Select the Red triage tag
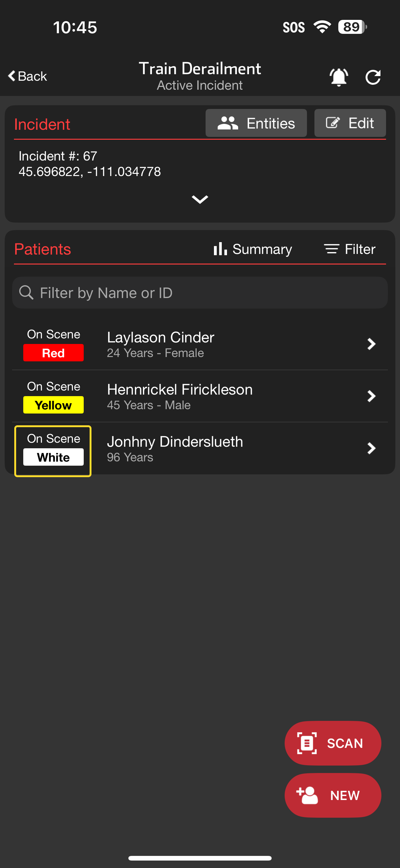 point(53,353)
